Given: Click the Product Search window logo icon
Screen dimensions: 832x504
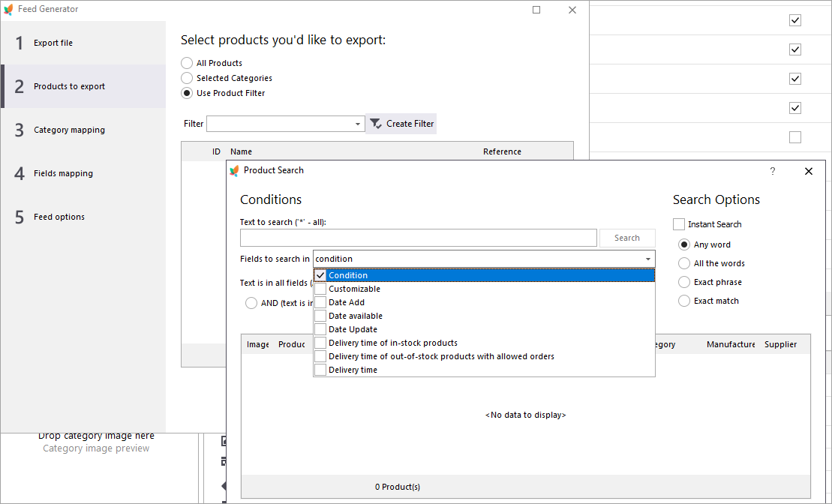Looking at the screenshot, I should pos(234,170).
